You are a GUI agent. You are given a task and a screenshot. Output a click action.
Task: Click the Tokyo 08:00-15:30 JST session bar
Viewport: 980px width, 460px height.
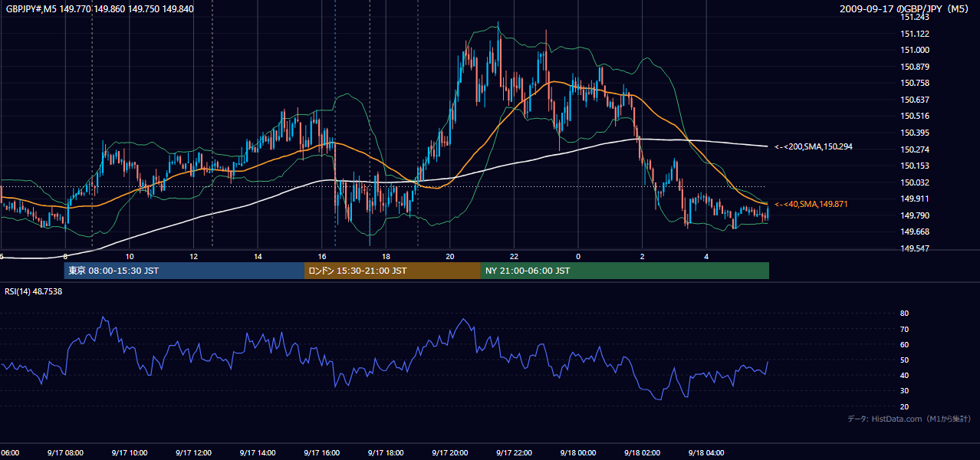pos(185,271)
